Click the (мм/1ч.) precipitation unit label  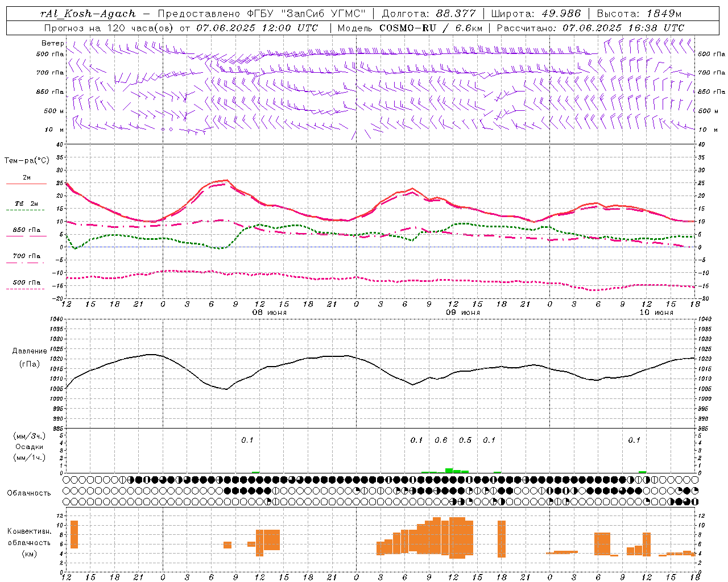(x=30, y=458)
